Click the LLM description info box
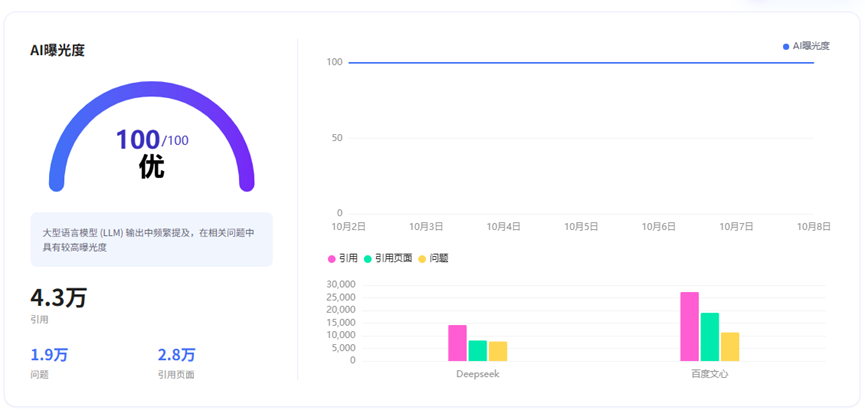Viewport: 865px width, 417px height. [152, 239]
